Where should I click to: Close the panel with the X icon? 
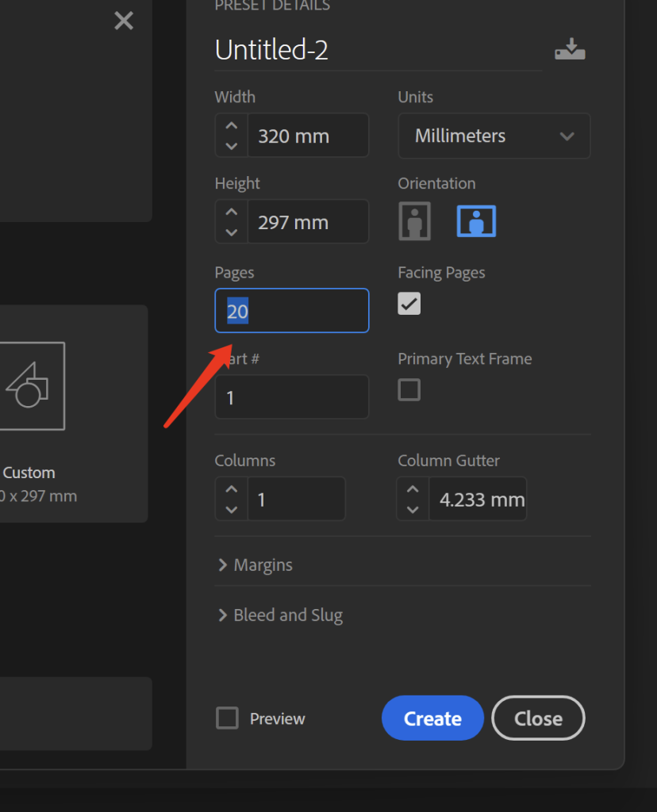[x=124, y=21]
